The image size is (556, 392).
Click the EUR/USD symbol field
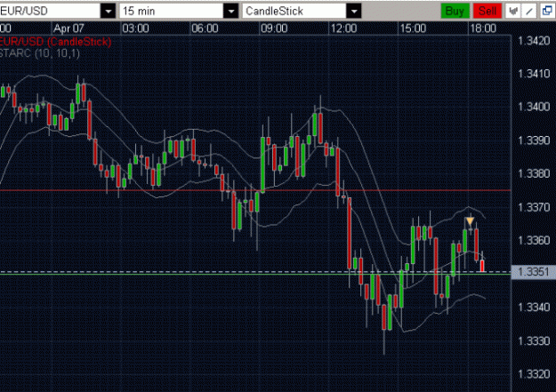pyautogui.click(x=50, y=11)
